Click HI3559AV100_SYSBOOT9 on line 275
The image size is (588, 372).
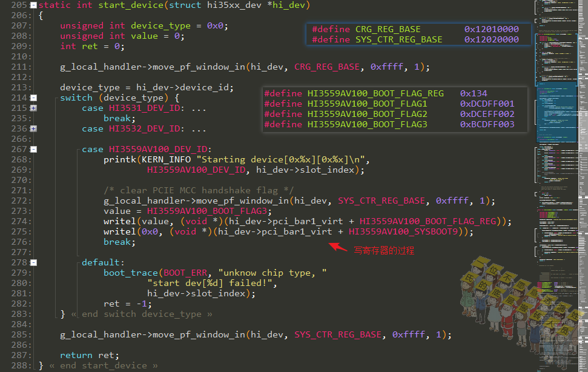click(403, 232)
